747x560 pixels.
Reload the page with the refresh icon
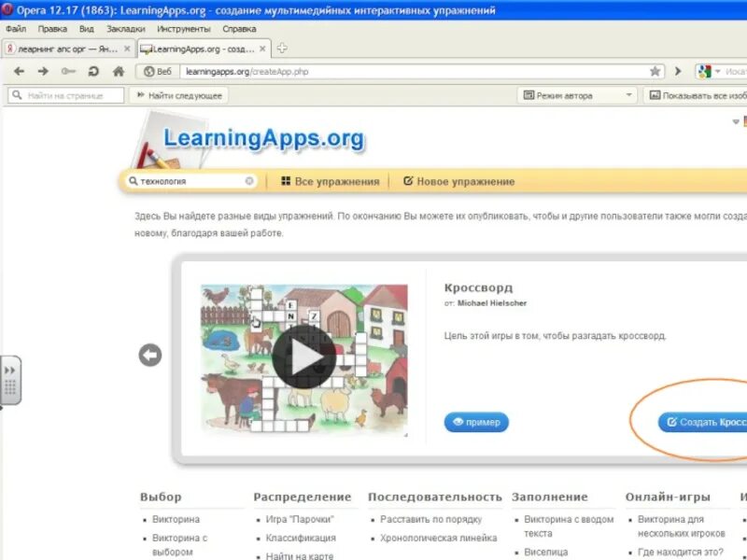pyautogui.click(x=93, y=72)
